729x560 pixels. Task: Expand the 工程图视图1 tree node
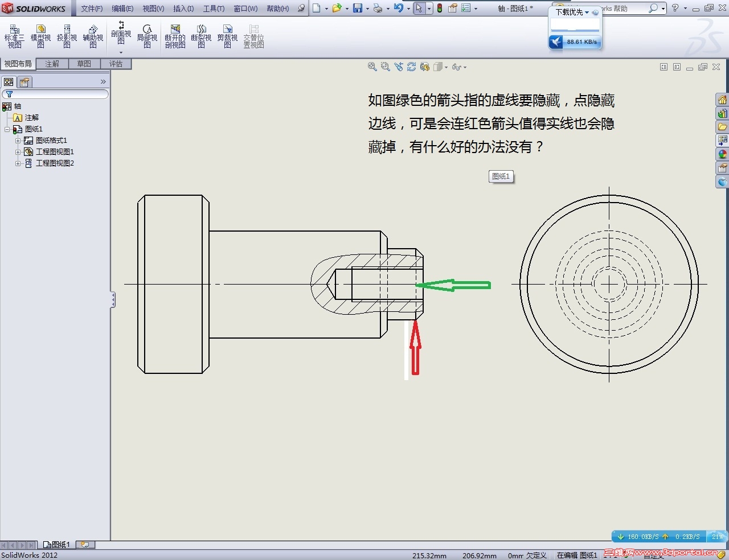(x=18, y=152)
